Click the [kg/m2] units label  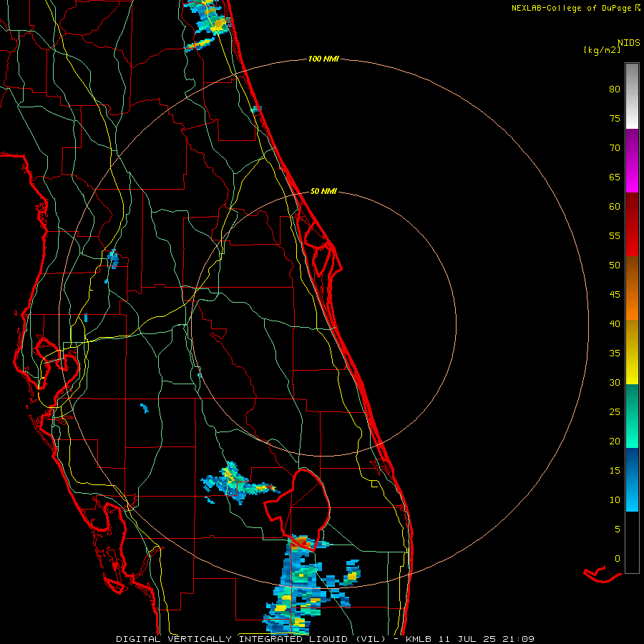click(x=602, y=50)
